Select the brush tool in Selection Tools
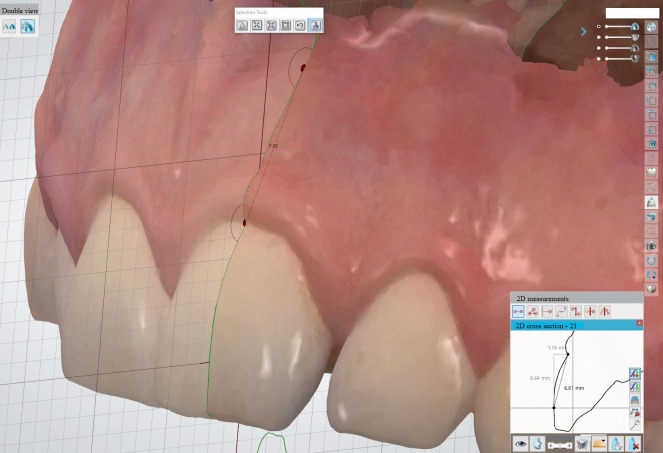This screenshot has width=663, height=453. point(315,25)
